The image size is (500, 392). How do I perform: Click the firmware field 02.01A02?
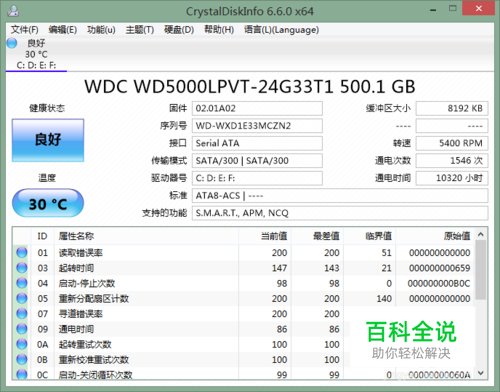(257, 108)
